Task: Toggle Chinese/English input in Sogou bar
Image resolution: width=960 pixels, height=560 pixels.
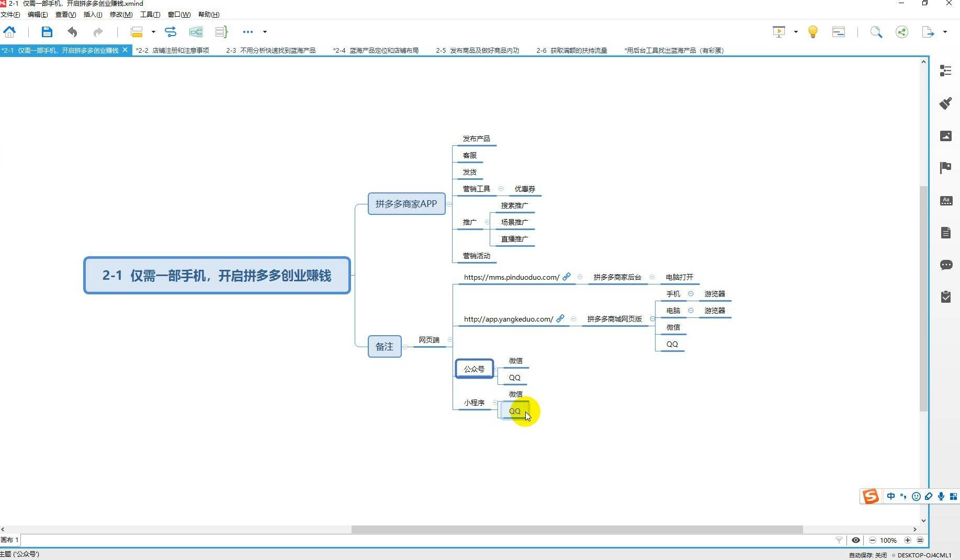Action: (x=891, y=496)
